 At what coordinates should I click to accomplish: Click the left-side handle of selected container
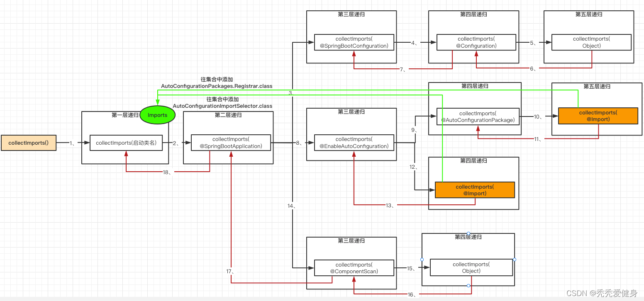[422, 260]
